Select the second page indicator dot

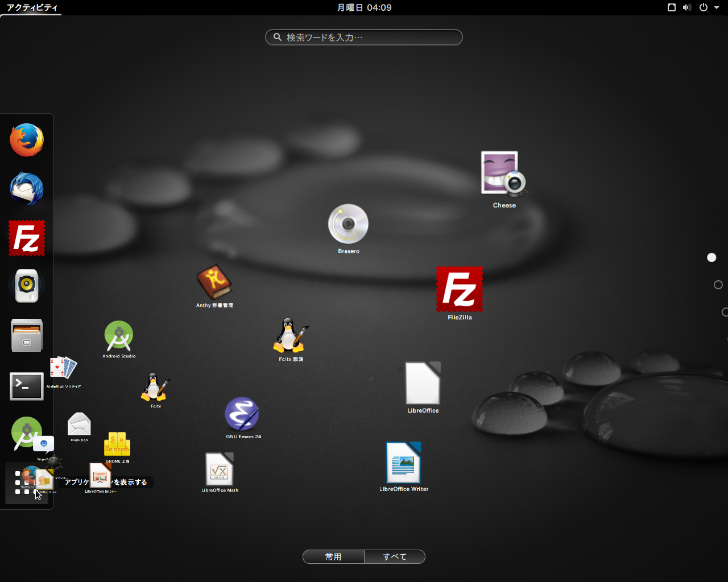tap(718, 285)
